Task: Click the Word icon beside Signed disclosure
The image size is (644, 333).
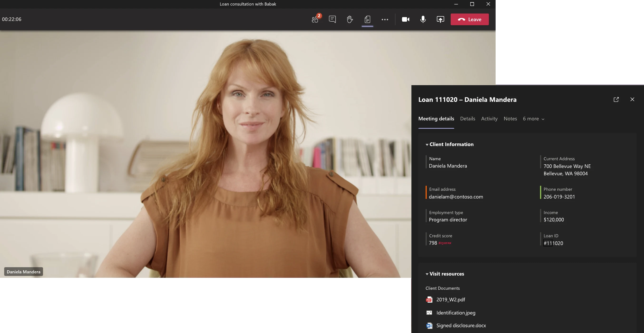Action: point(429,325)
